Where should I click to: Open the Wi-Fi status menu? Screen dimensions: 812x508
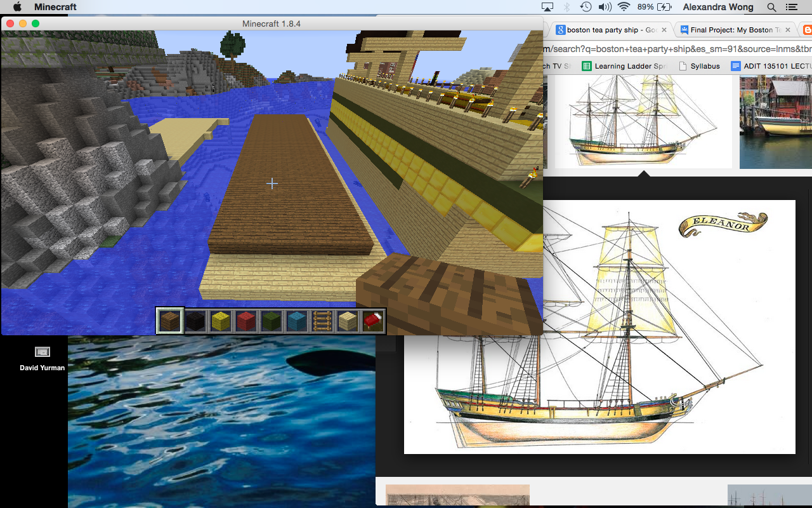point(624,7)
